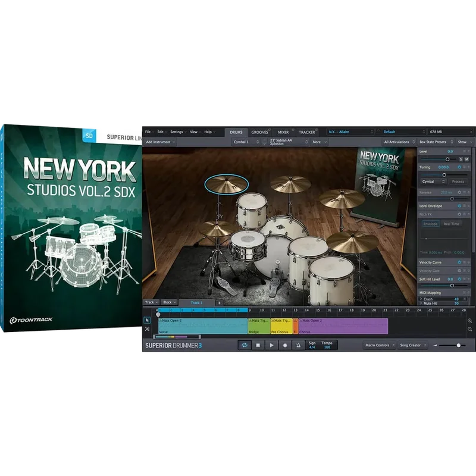This screenshot has width=476, height=476.
Task: Open the Cymbal 1 instrument selector
Action: pyautogui.click(x=246, y=142)
